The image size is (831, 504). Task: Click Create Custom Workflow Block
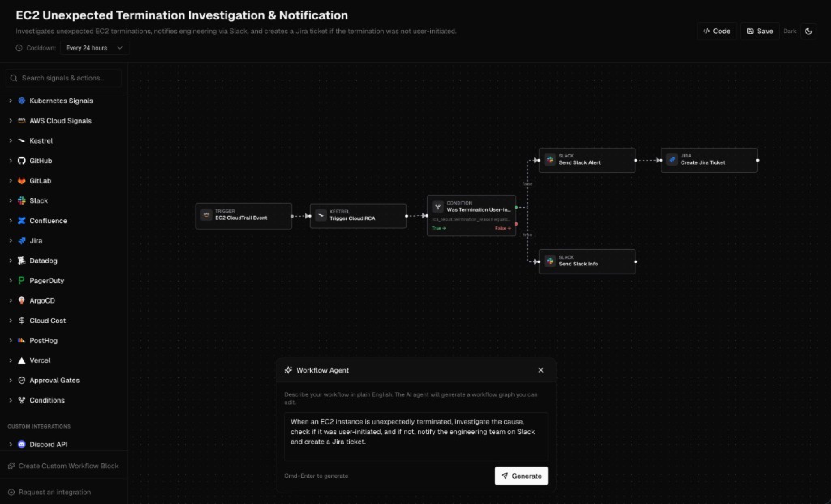click(64, 466)
